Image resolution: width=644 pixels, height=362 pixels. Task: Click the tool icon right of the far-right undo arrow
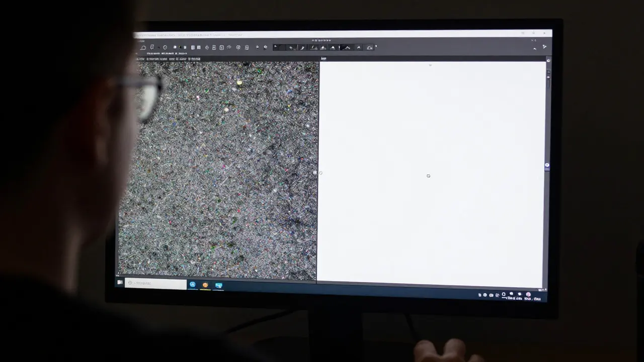(544, 47)
